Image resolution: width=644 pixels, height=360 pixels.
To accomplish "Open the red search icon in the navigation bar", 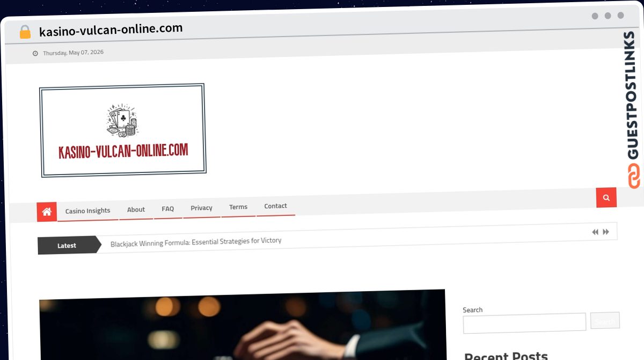I will point(606,198).
